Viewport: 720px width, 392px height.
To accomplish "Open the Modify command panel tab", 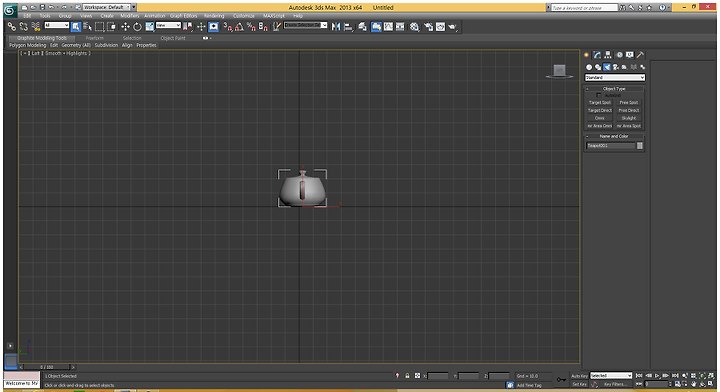I will 597,55.
